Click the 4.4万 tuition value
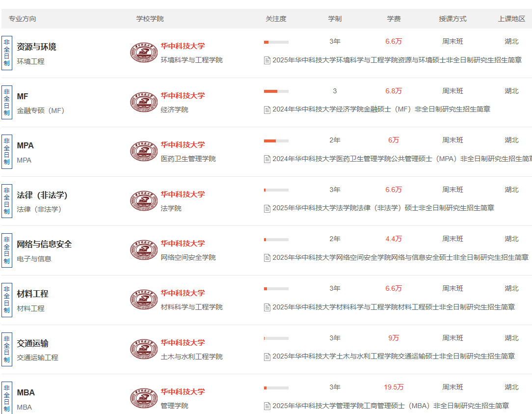Image resolution: width=532 pixels, height=414 pixels. click(394, 239)
